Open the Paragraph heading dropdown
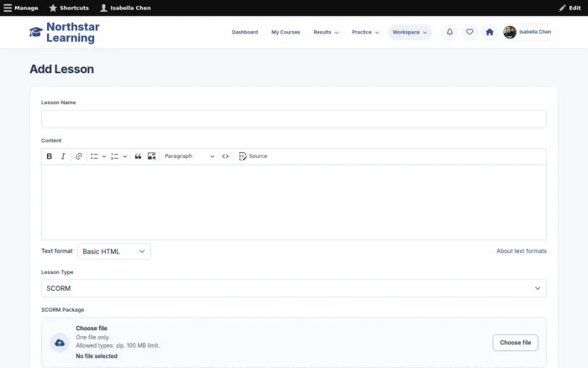 [x=189, y=156]
